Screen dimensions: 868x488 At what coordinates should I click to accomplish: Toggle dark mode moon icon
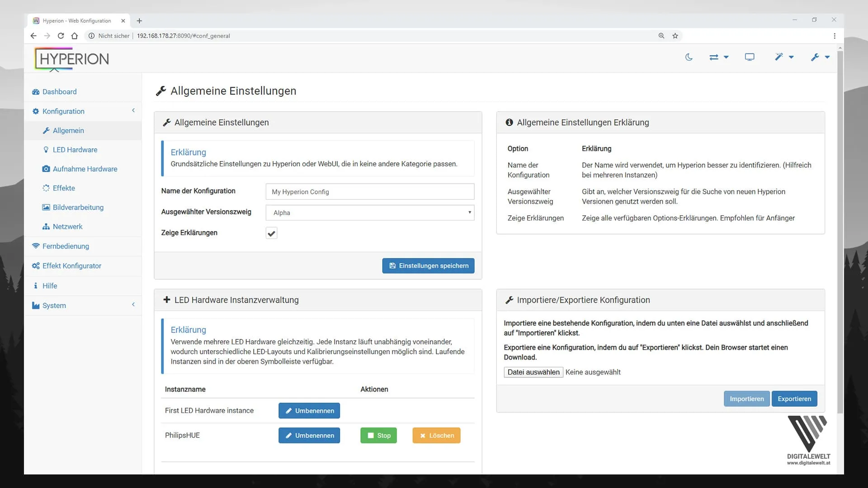coord(689,57)
